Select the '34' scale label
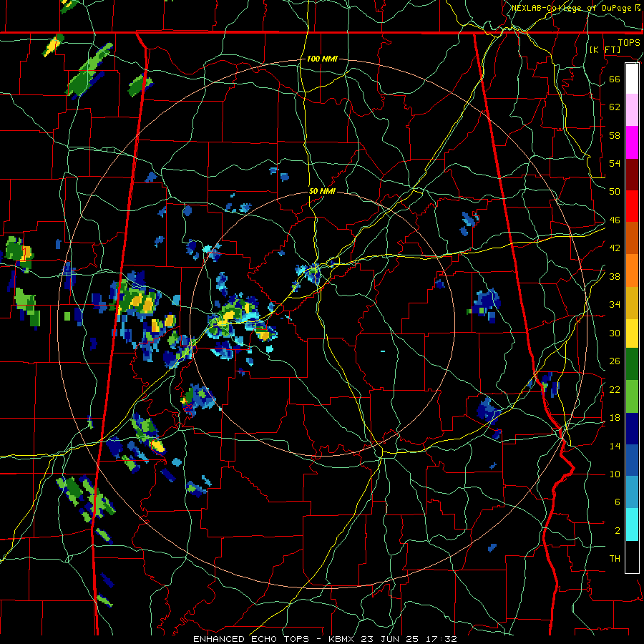This screenshot has height=644, width=644. (615, 305)
